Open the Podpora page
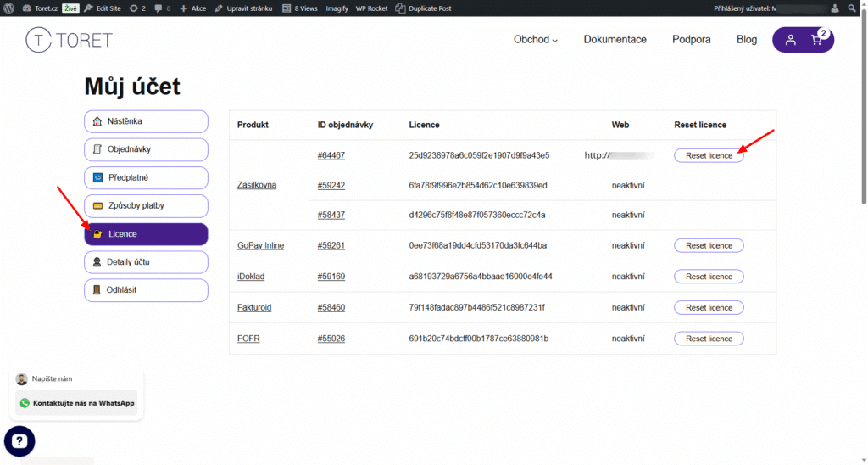868x465 pixels. click(692, 39)
